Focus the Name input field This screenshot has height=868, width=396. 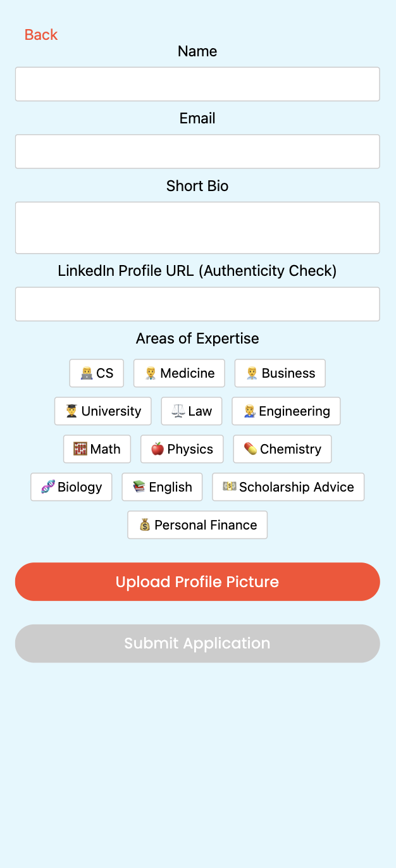click(x=197, y=84)
